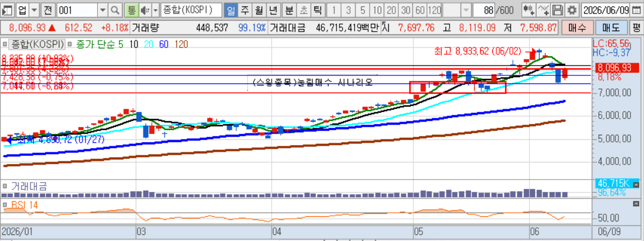This screenshot has height=241, width=644.
Task: Click the small square marker before RSI 14 label
Action: click(6, 205)
